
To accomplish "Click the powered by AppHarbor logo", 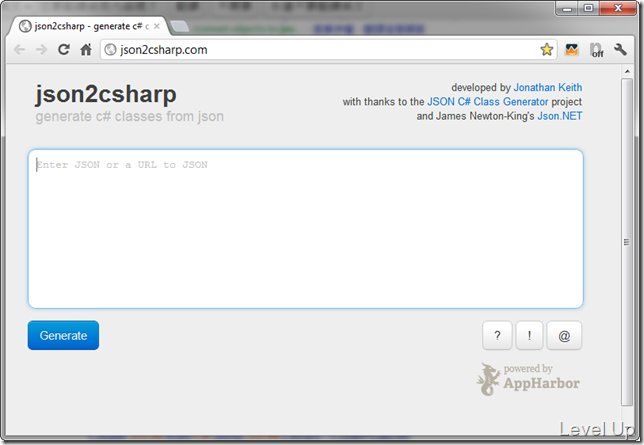I will (x=528, y=378).
